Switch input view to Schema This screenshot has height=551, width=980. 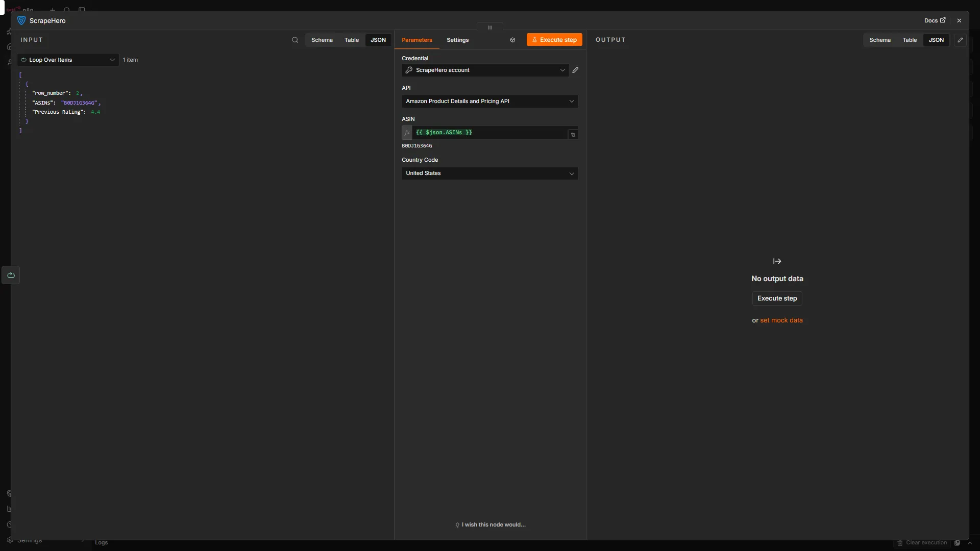[x=322, y=40]
